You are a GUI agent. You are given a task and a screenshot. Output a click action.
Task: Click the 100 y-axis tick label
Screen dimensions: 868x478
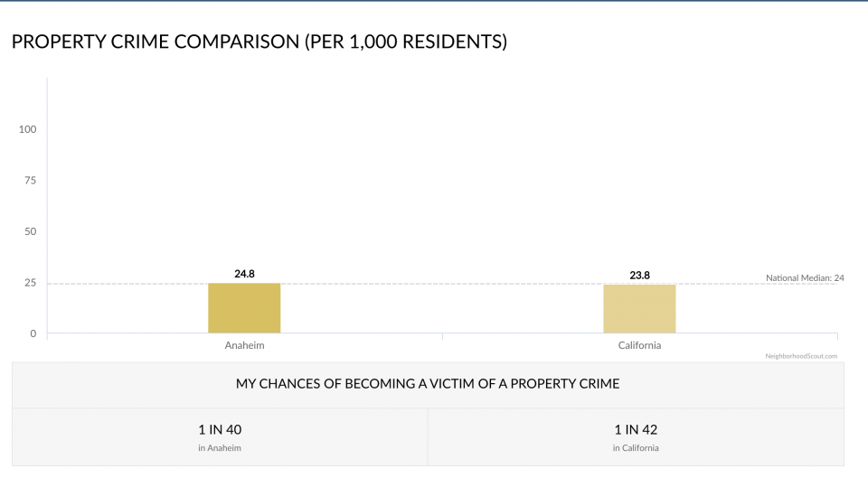[28, 129]
